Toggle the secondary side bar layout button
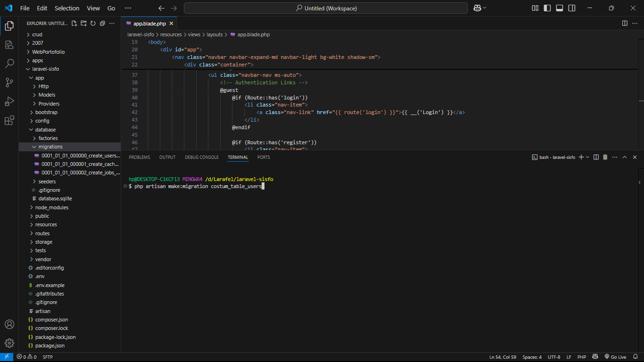Viewport: 644px width, 362px height. pyautogui.click(x=571, y=8)
